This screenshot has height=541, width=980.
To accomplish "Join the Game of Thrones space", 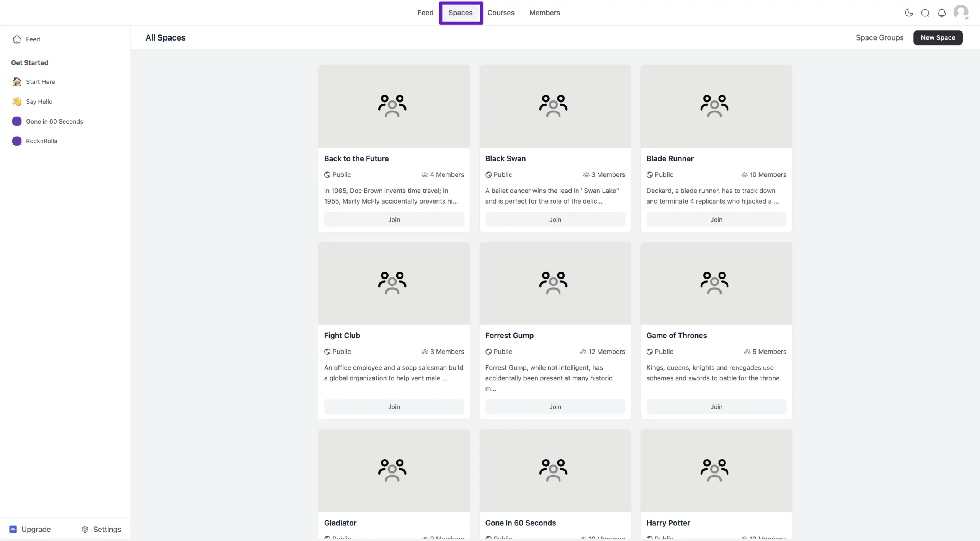I will coord(716,406).
